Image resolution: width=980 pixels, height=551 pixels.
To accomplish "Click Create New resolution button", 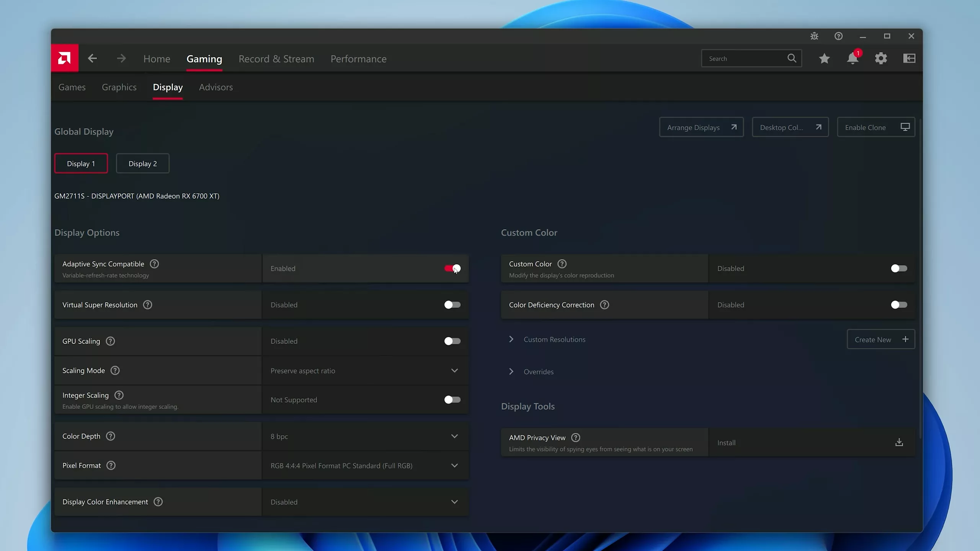I will (x=881, y=339).
